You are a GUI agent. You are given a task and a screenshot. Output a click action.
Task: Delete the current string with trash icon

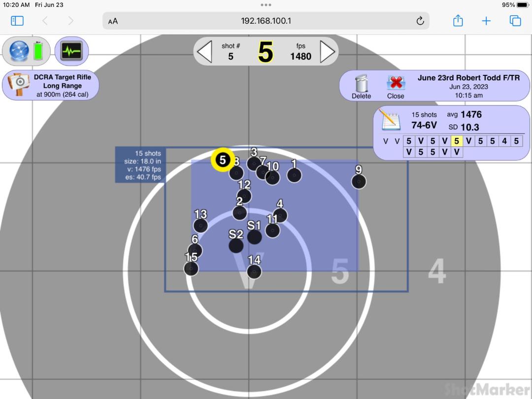pyautogui.click(x=362, y=87)
